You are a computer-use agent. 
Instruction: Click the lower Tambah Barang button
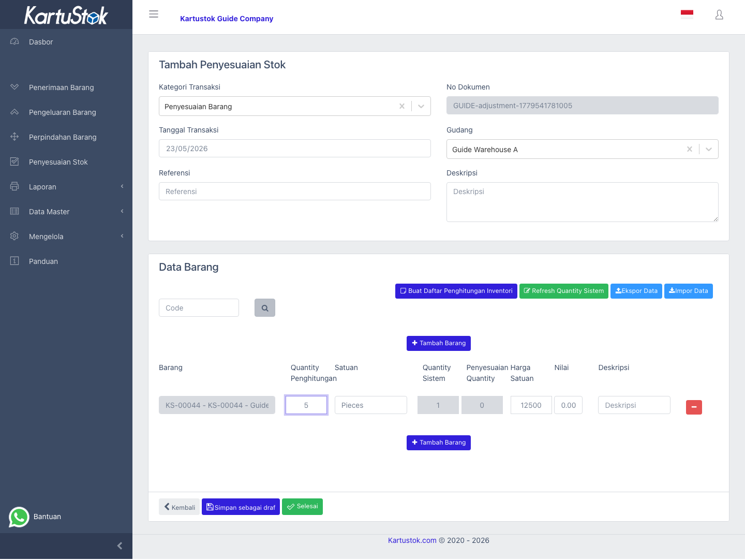[439, 443]
